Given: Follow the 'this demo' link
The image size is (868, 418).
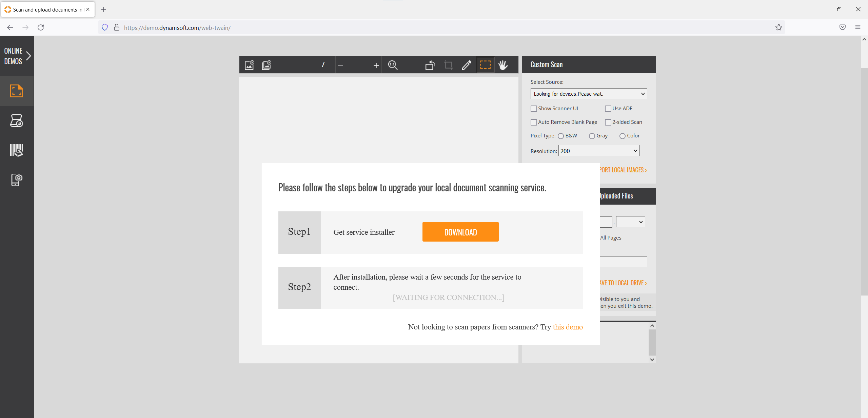Looking at the screenshot, I should 568,327.
